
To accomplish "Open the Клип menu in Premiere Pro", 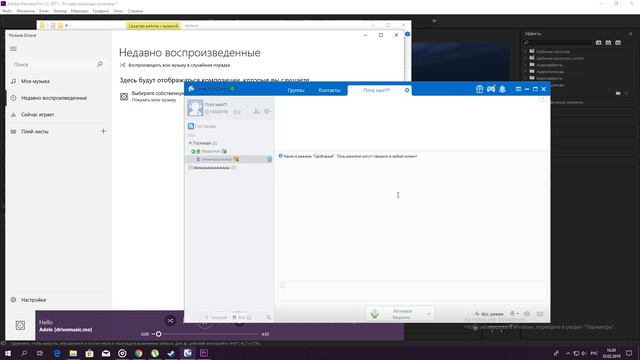I will pos(44,11).
